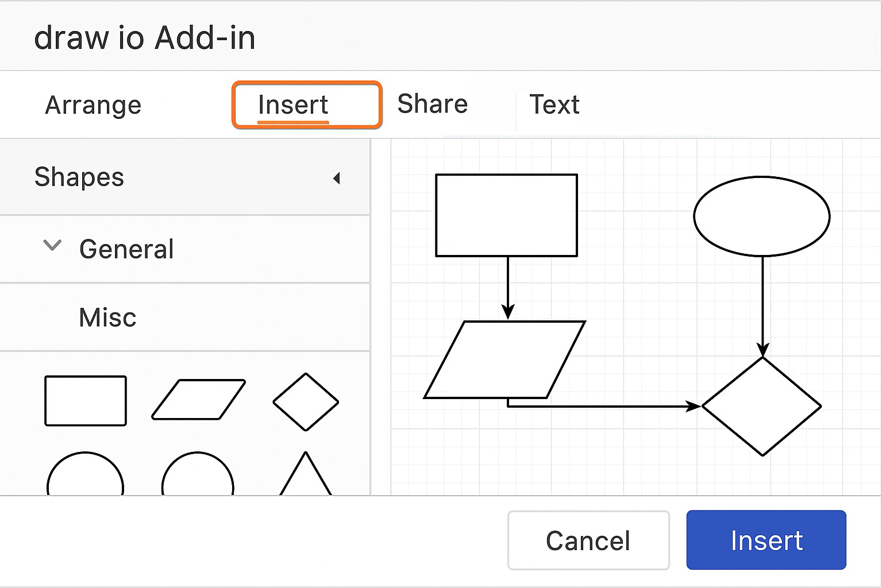The image size is (882, 588).
Task: Go to the Share tab
Action: pos(433,104)
